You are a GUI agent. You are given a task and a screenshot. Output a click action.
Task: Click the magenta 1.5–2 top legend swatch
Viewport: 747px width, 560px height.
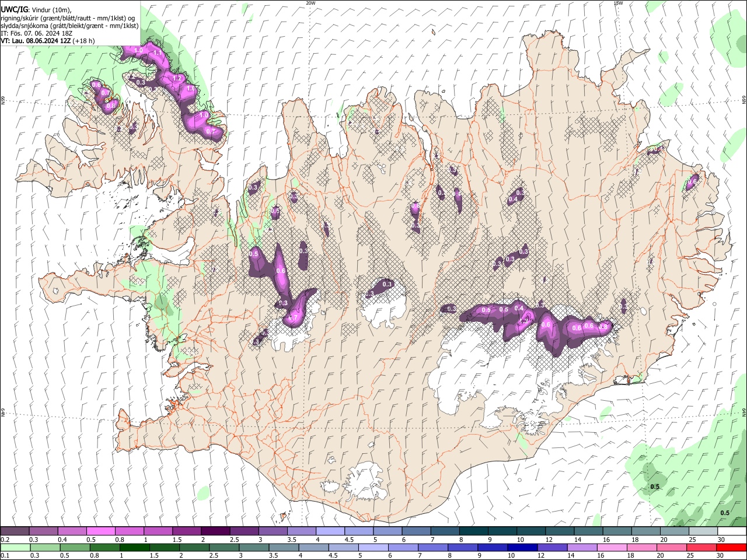[x=187, y=531]
